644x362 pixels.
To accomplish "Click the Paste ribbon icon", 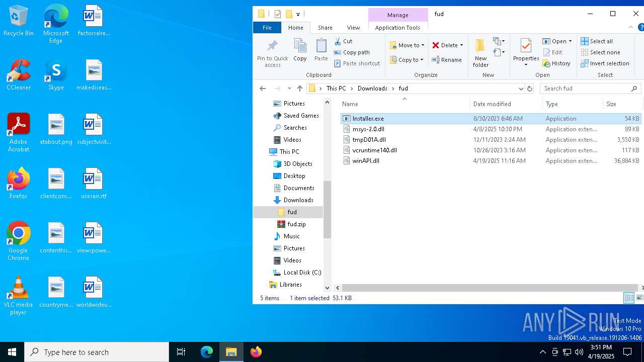I will (321, 50).
